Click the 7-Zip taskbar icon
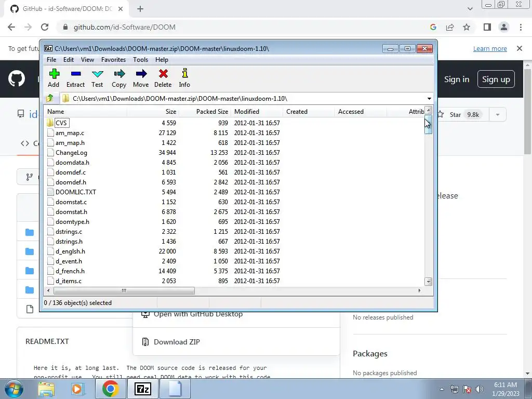The width and height of the screenshot is (532, 399). 142,389
